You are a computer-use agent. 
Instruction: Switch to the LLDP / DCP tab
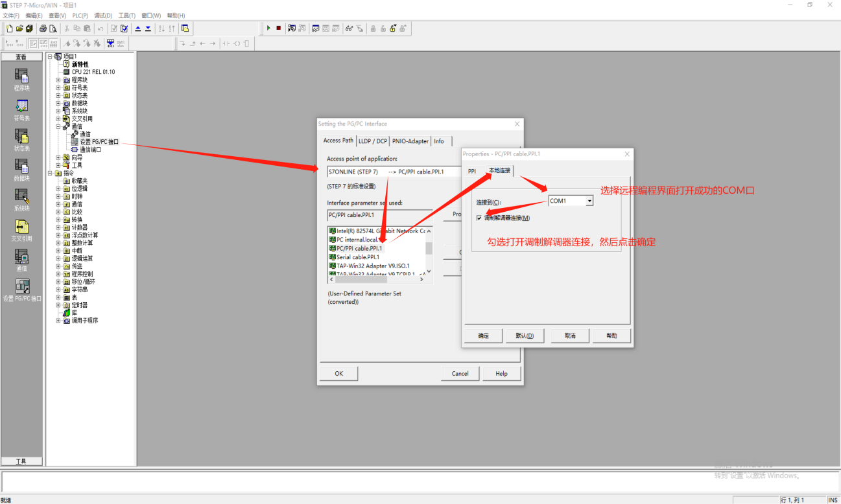[x=373, y=141]
